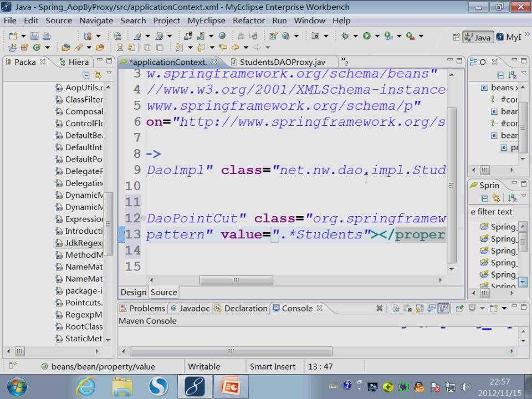This screenshot has height=399, width=532.
Task: Switch to the Javadoc tab
Action: pyautogui.click(x=190, y=308)
